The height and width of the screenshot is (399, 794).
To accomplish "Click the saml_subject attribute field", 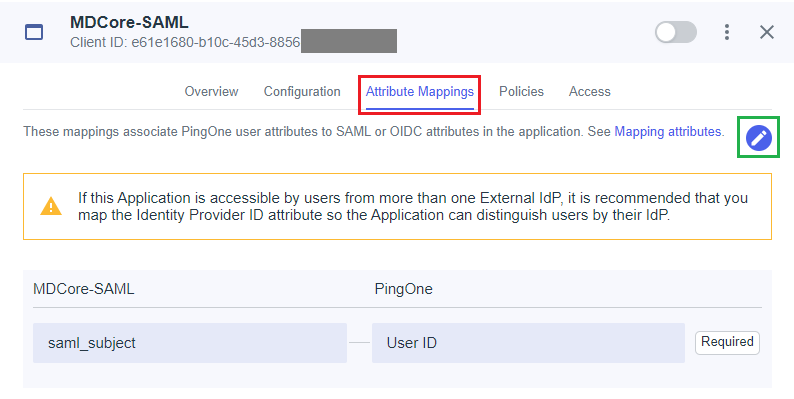I will [x=190, y=343].
